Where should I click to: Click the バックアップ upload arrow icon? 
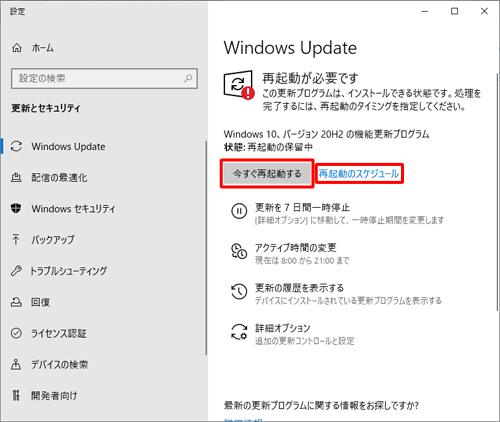[16, 239]
